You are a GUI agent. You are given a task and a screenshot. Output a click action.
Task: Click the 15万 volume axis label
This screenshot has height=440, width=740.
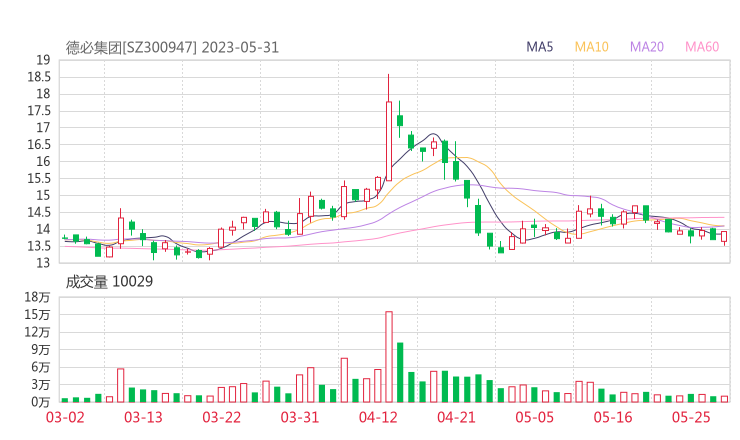click(37, 315)
